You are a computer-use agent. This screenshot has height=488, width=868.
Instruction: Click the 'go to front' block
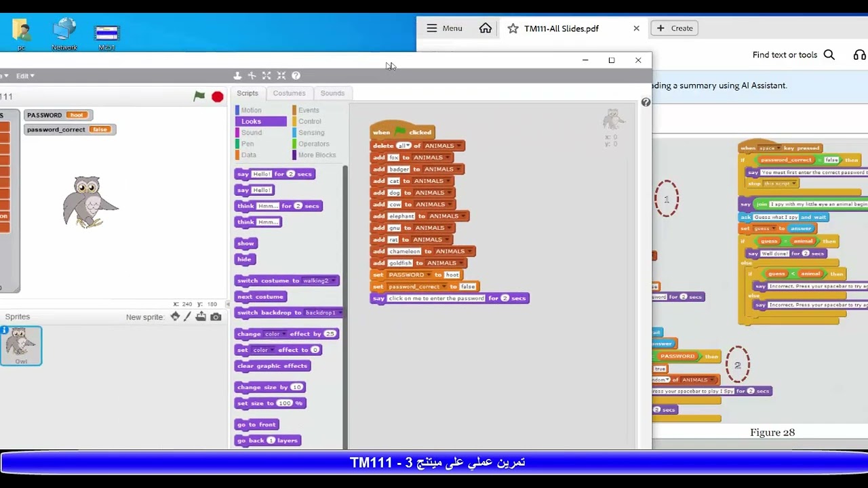(257, 424)
